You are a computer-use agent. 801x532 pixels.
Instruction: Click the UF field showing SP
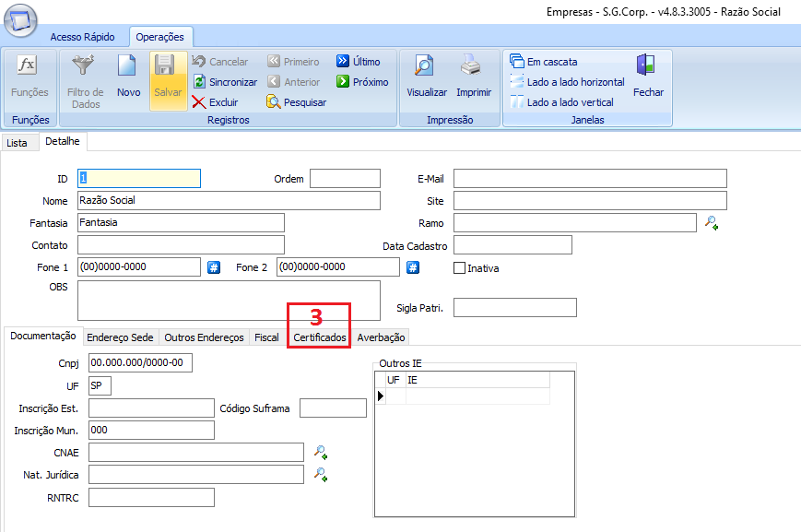[x=100, y=385]
